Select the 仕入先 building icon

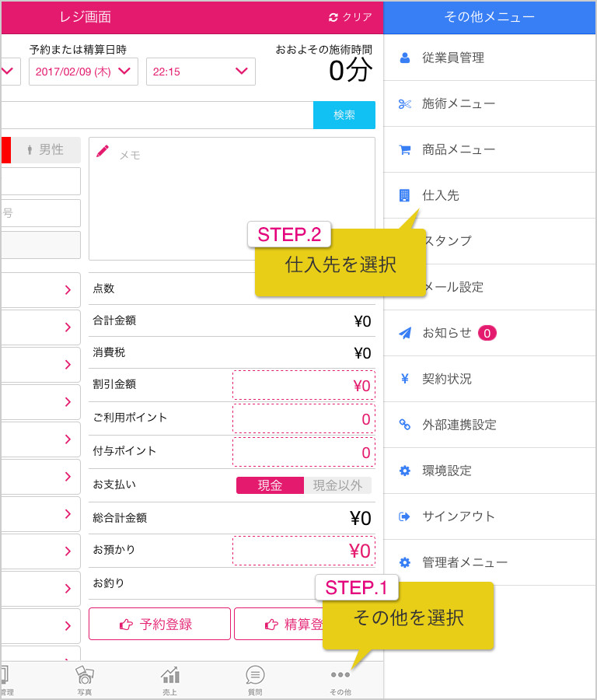(404, 195)
